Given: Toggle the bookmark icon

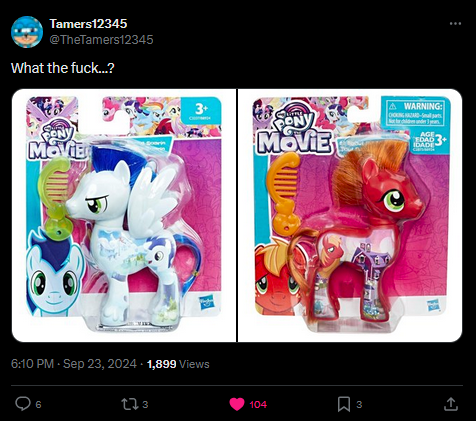Looking at the screenshot, I should coord(344,404).
